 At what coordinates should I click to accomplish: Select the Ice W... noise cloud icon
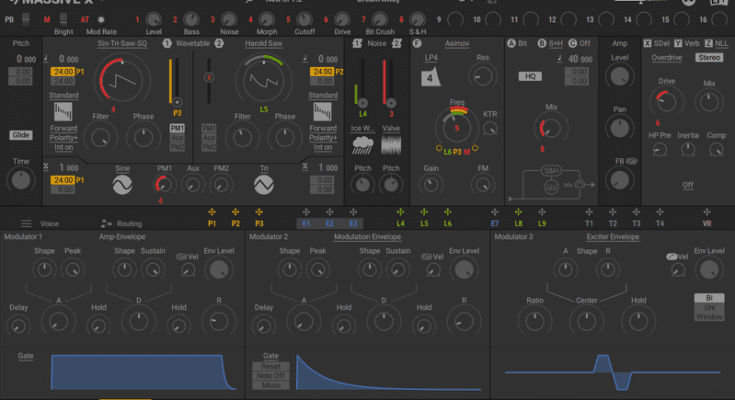363,143
